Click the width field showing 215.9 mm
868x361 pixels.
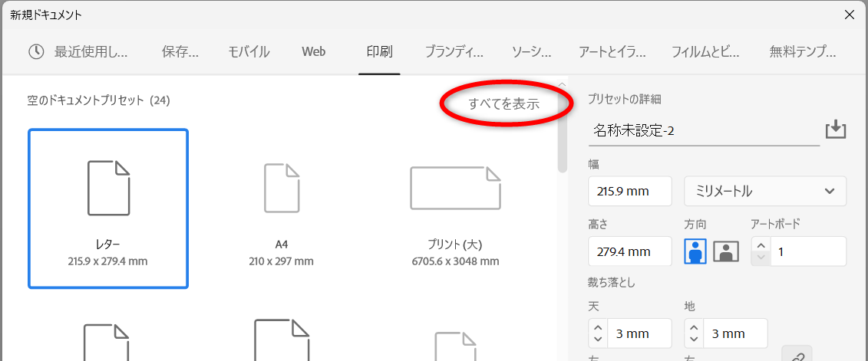point(630,192)
